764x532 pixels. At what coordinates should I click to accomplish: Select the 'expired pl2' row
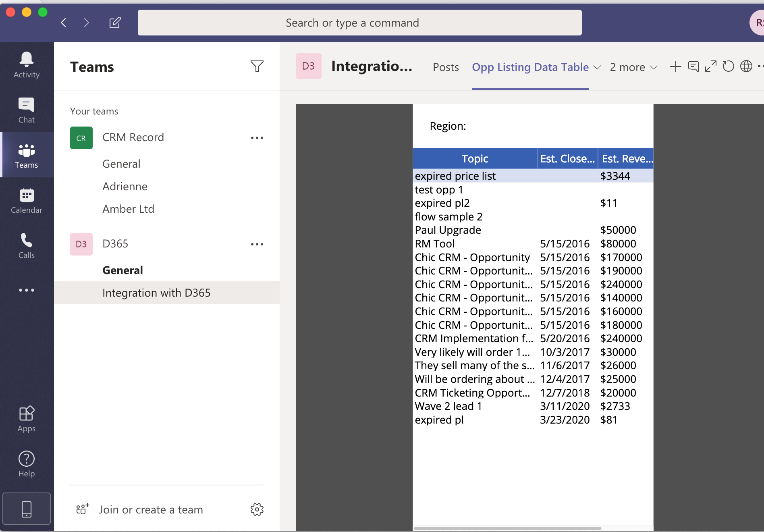533,203
